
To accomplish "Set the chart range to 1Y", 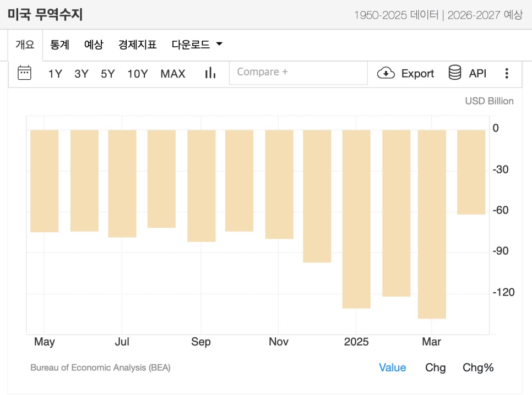I will pos(55,74).
